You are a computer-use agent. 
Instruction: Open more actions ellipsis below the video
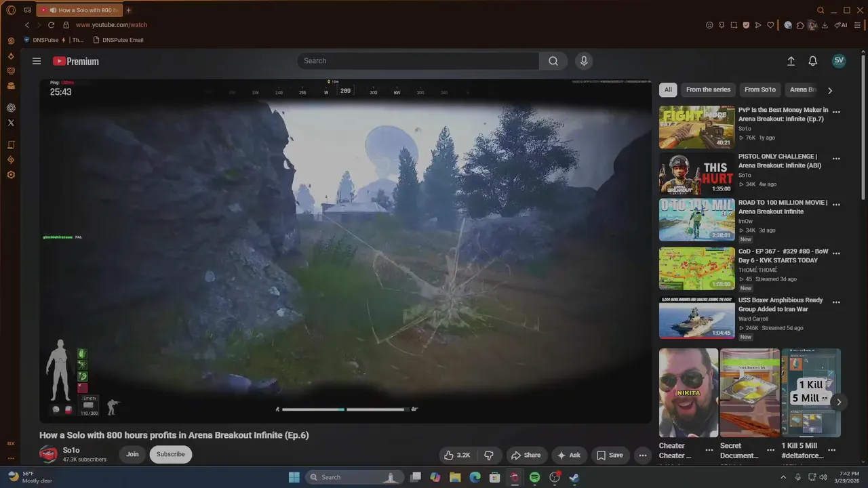point(642,455)
